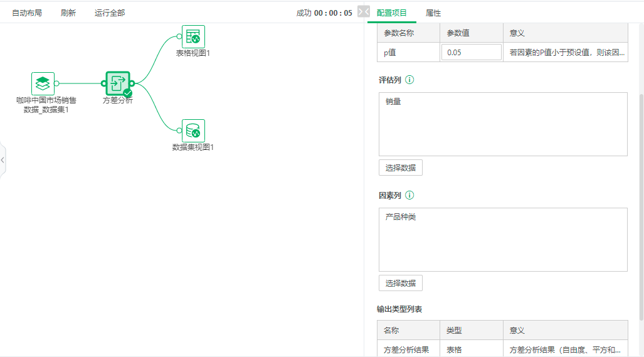The image size is (644, 357).
Task: Click the 方差分析结果（自由度、平方和 description cell
Action: [566, 349]
